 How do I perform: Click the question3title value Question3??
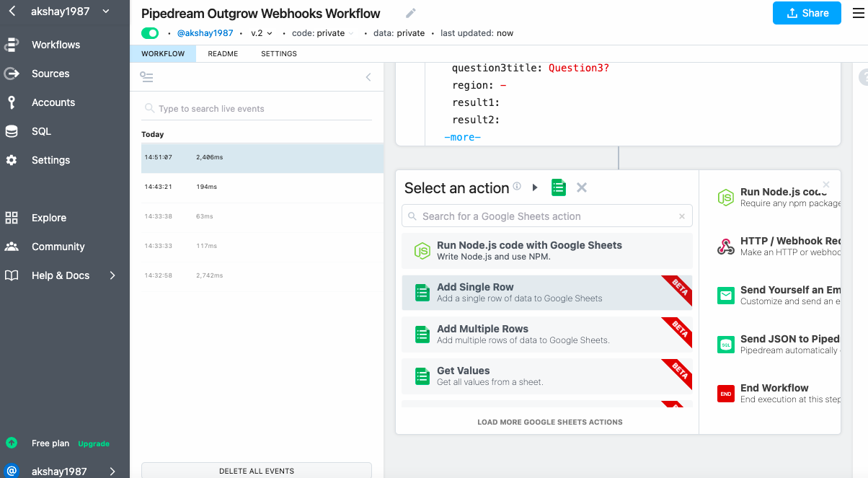(579, 68)
